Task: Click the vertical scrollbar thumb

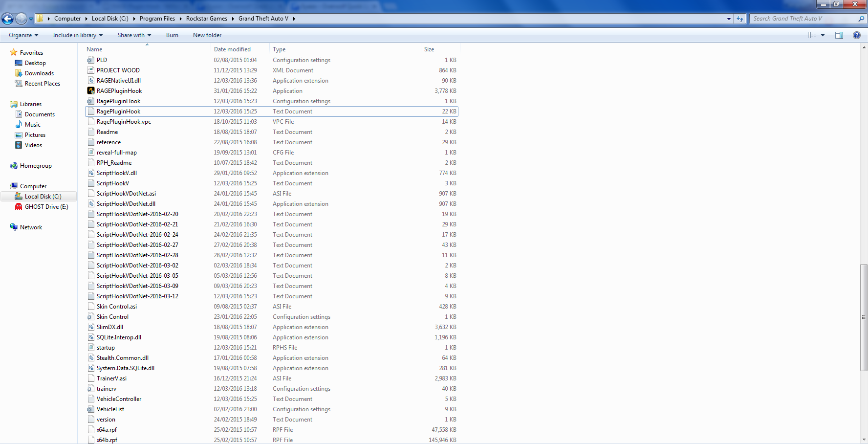Action: pyautogui.click(x=864, y=317)
